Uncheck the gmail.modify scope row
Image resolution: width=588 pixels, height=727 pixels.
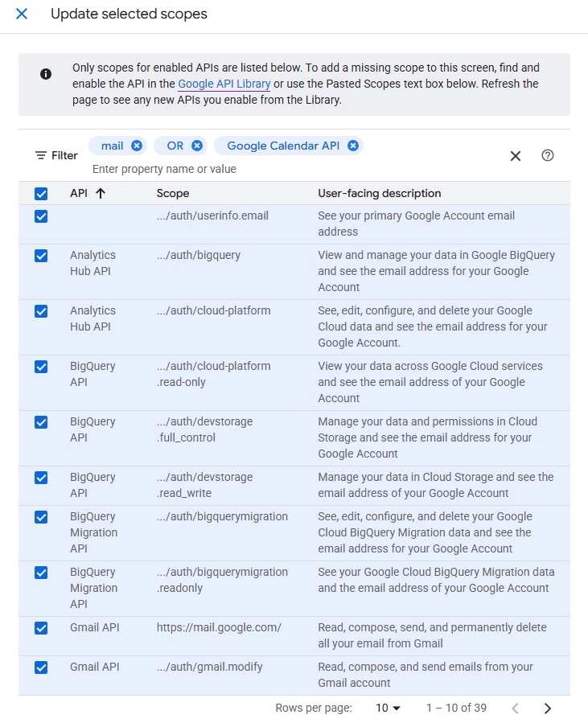[x=41, y=667]
